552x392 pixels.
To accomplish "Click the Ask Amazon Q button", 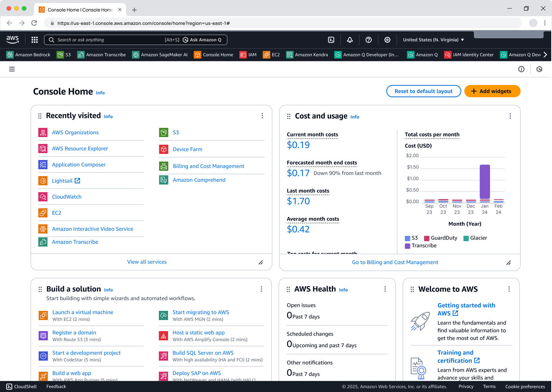I will click(202, 40).
